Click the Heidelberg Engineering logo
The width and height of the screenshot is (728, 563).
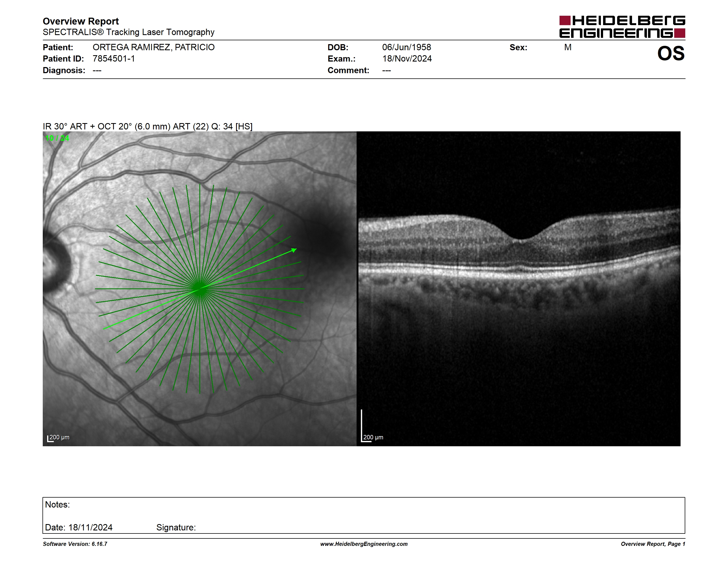[622, 27]
